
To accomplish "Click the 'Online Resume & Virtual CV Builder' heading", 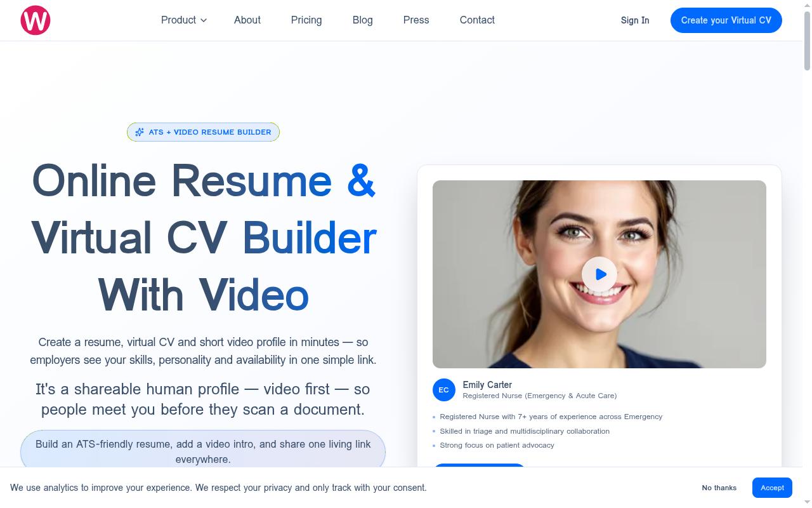I will [x=203, y=237].
